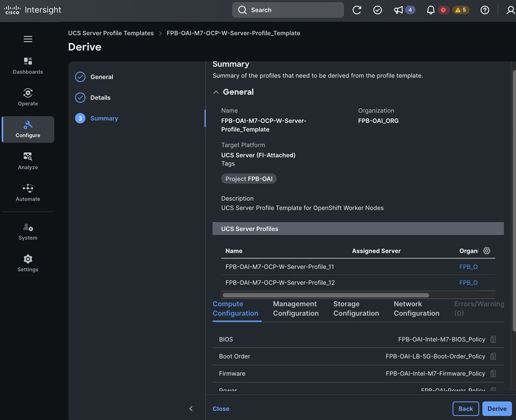This screenshot has width=516, height=420.
Task: Collapse the General section
Action: [x=216, y=92]
